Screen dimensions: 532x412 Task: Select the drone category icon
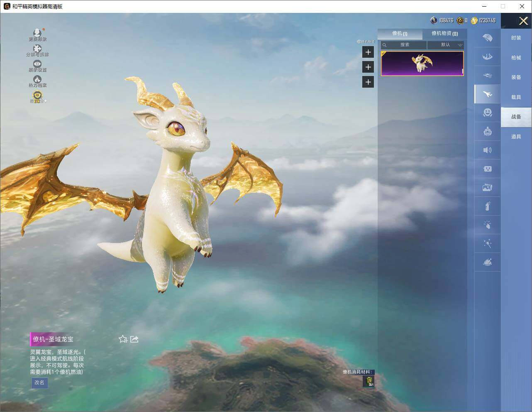point(488,75)
